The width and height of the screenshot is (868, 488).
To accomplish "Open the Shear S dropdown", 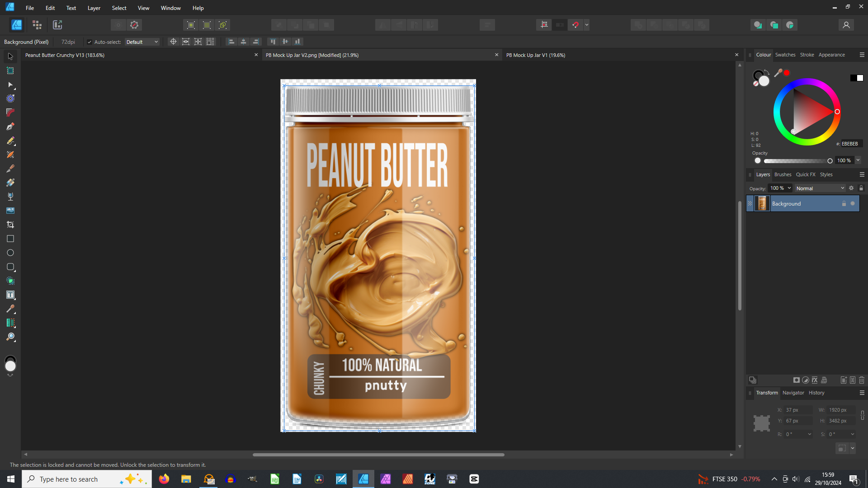I will coord(853,434).
